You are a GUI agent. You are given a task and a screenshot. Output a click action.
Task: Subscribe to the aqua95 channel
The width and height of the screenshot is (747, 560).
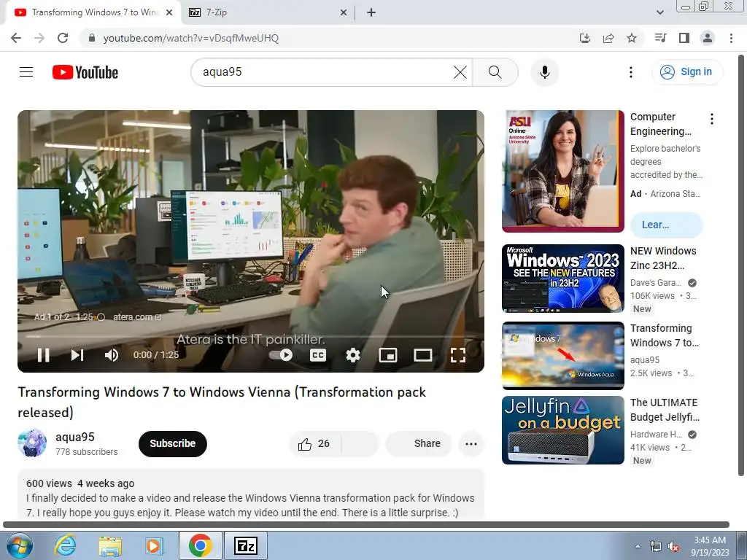[172, 443]
